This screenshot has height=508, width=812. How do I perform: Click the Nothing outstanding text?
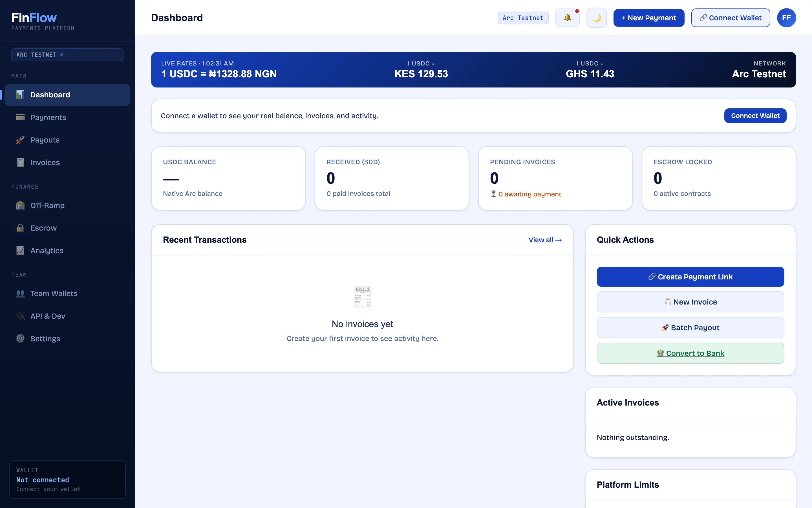click(x=633, y=437)
